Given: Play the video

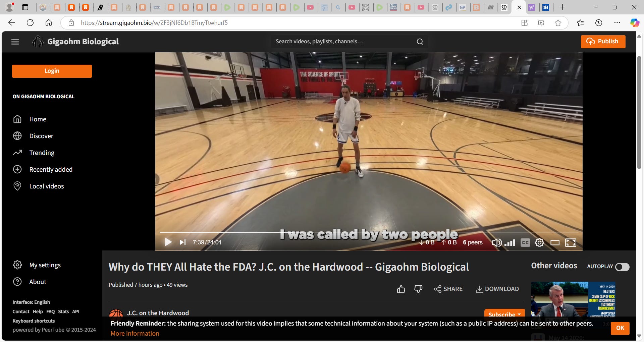Looking at the screenshot, I should (x=168, y=242).
